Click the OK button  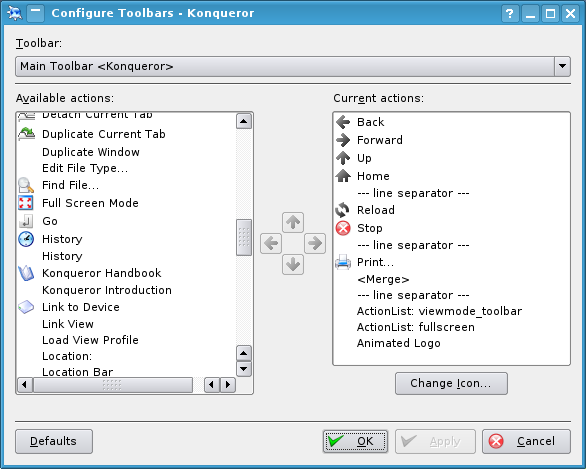coord(355,441)
